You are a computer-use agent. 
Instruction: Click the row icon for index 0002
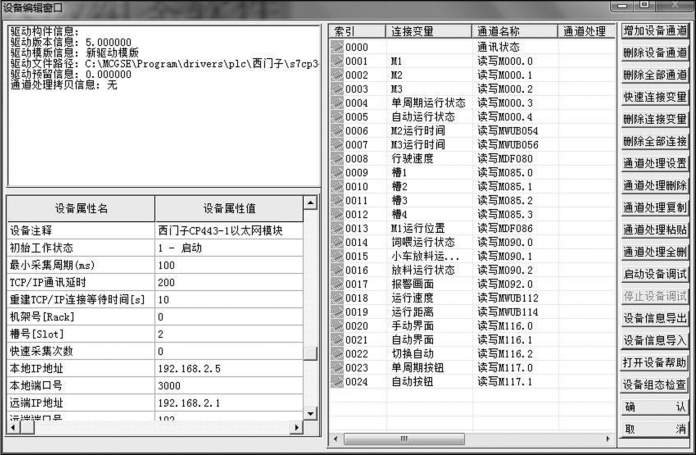point(337,75)
